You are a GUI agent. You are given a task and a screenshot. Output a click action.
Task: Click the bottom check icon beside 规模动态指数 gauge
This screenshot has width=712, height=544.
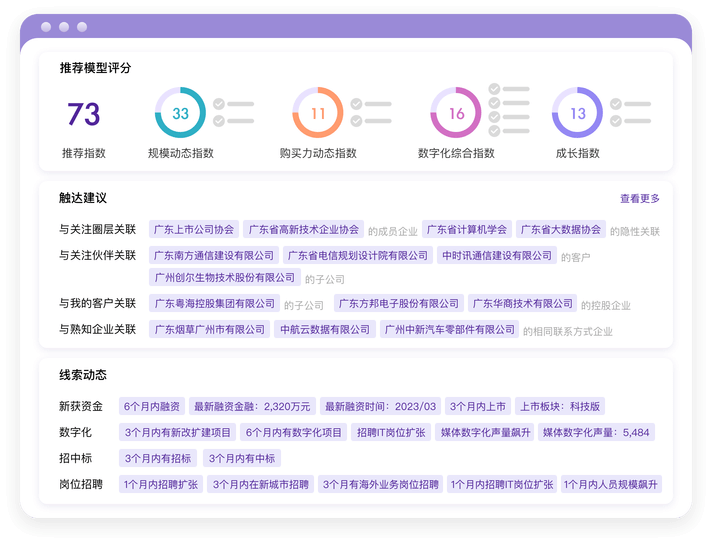219,121
